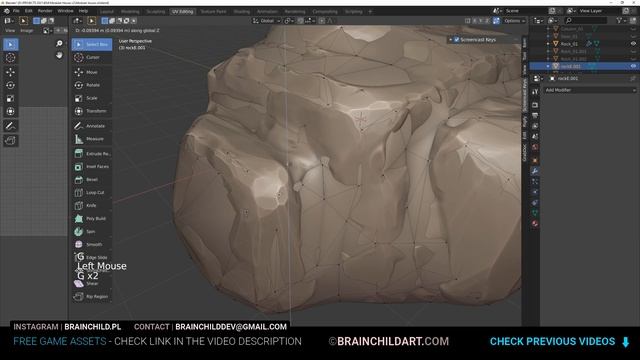Pick the Annotate tool in the 3D viewport
640x360 pixels.
coord(92,126)
